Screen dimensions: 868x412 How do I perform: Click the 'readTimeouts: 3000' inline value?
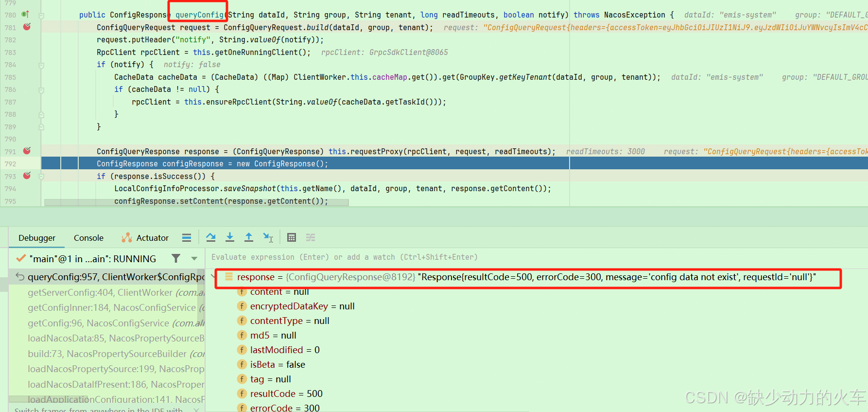pyautogui.click(x=606, y=151)
